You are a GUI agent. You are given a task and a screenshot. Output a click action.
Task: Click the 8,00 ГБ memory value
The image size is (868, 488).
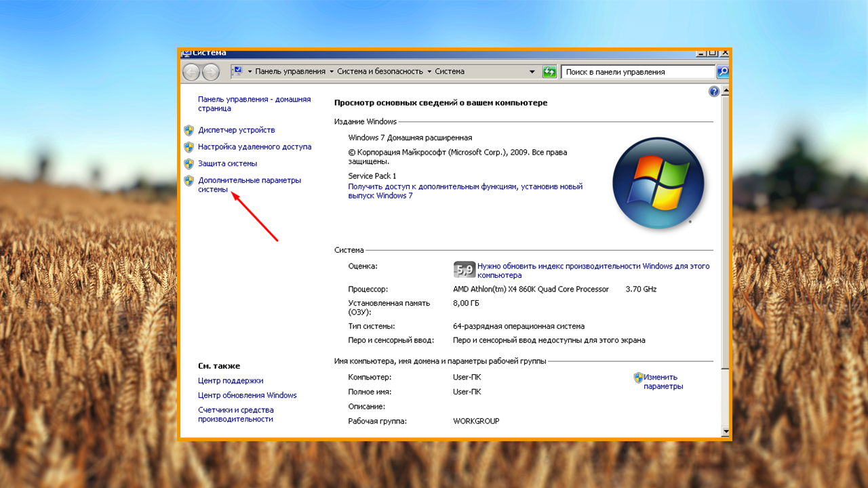(467, 304)
